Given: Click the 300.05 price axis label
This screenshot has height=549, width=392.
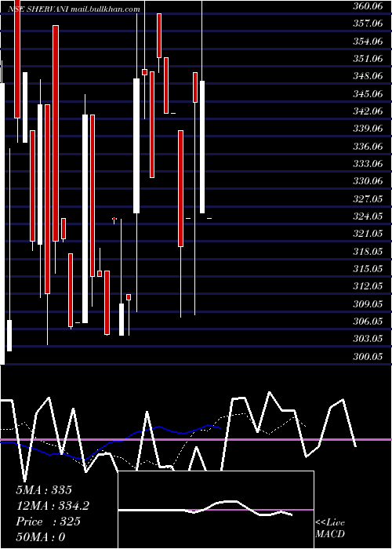Looking at the screenshot, I should [x=367, y=356].
